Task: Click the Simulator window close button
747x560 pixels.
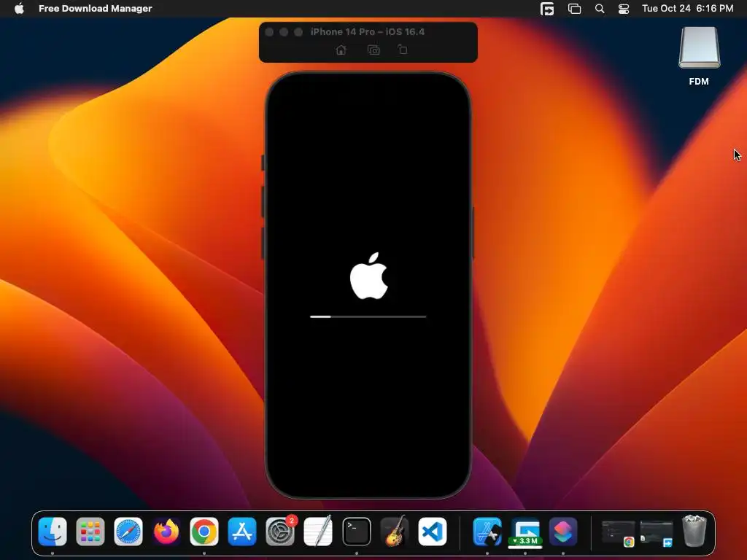Action: [269, 32]
